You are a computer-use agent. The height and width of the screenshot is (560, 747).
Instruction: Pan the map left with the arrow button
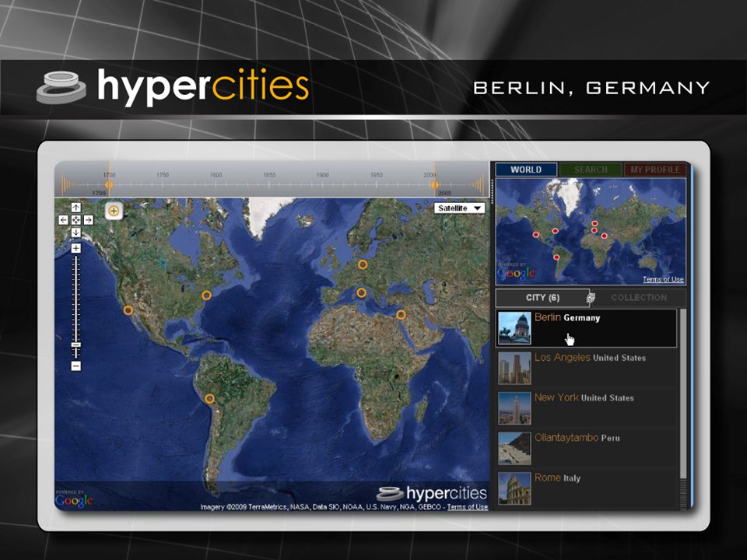point(63,219)
